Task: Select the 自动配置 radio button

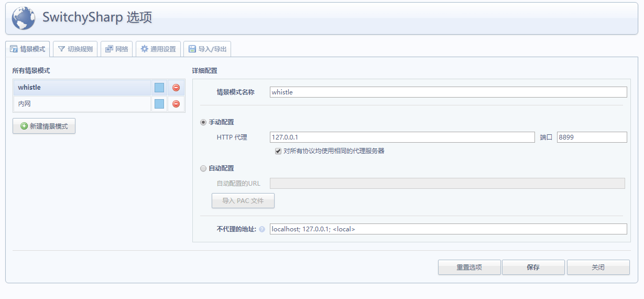Action: pos(203,168)
